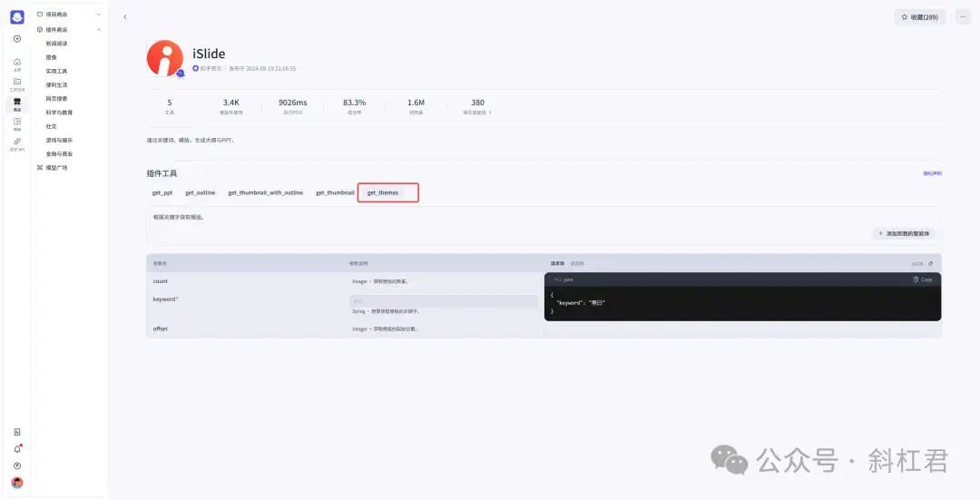Click the 插件工具 section heading
The width and height of the screenshot is (980, 500).
pos(162,173)
